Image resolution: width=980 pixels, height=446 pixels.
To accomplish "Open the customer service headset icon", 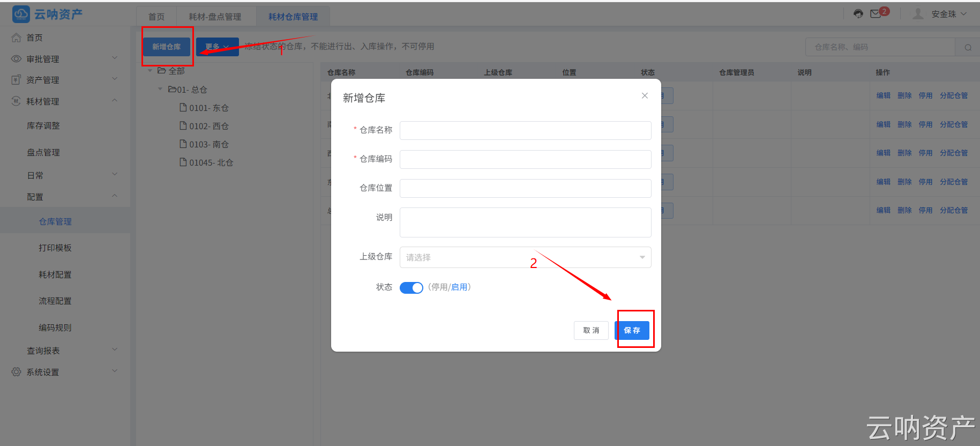I will [858, 14].
